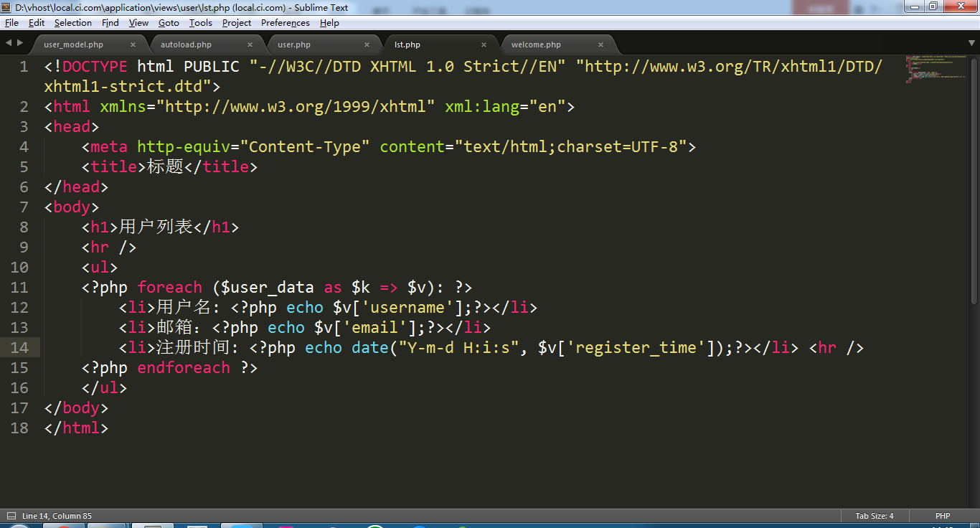This screenshot has width=980, height=528.
Task: Open the Selection menu
Action: click(x=73, y=23)
